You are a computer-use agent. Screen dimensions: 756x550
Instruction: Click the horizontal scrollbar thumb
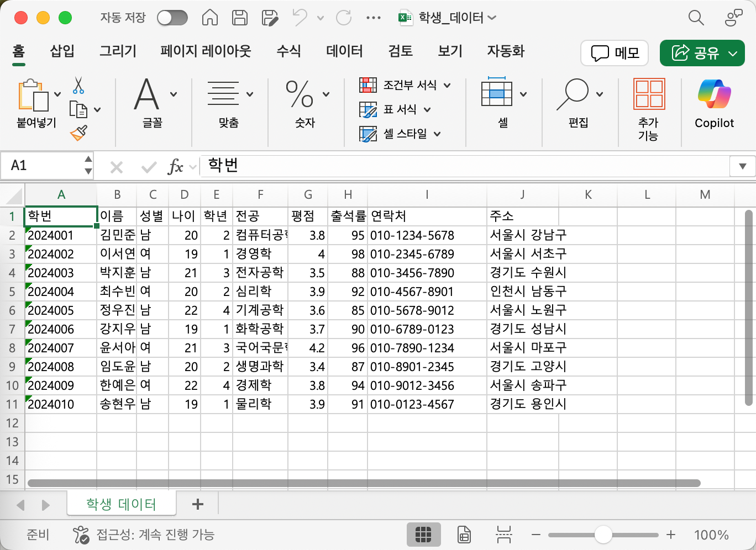click(364, 483)
